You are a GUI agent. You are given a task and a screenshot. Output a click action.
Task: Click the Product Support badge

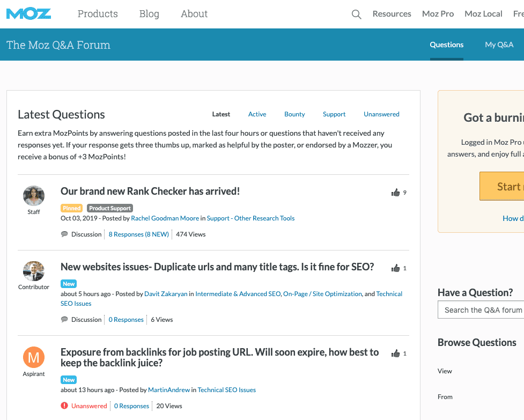[x=109, y=208]
